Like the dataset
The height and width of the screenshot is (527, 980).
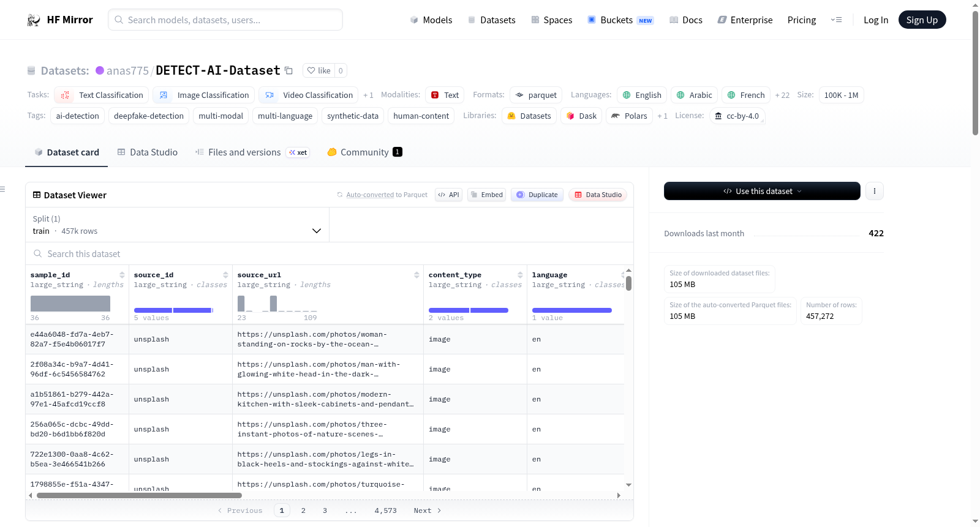point(318,70)
